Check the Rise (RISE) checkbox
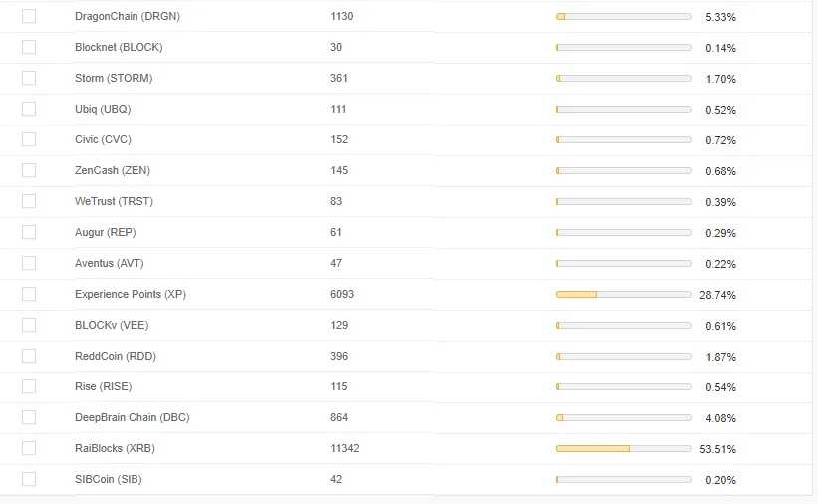The height and width of the screenshot is (504, 818). point(28,386)
